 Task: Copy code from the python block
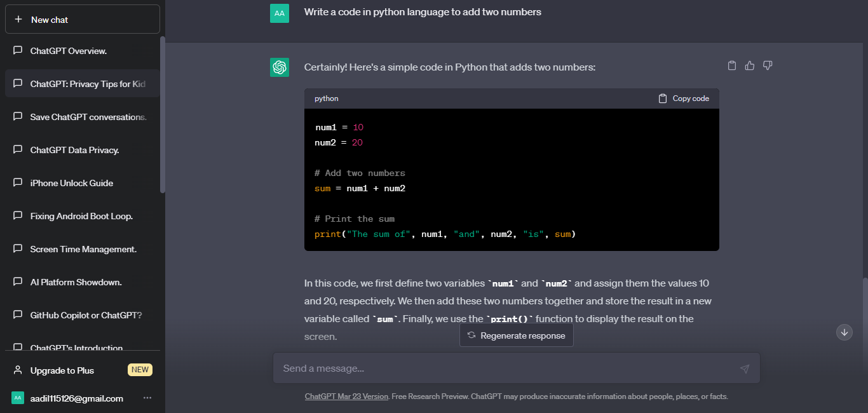click(x=684, y=98)
